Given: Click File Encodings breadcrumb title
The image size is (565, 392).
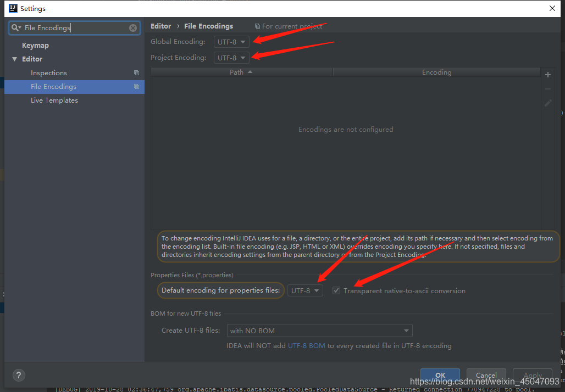Looking at the screenshot, I should [x=209, y=26].
